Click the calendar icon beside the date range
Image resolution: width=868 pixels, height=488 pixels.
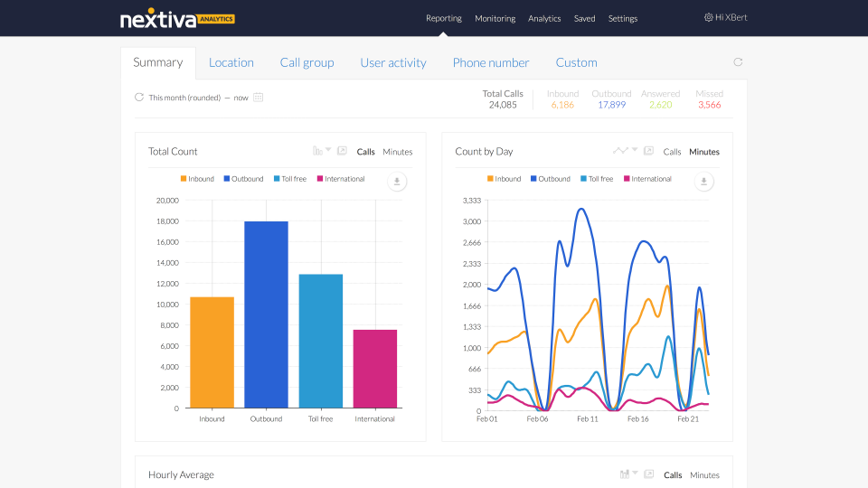coord(258,98)
